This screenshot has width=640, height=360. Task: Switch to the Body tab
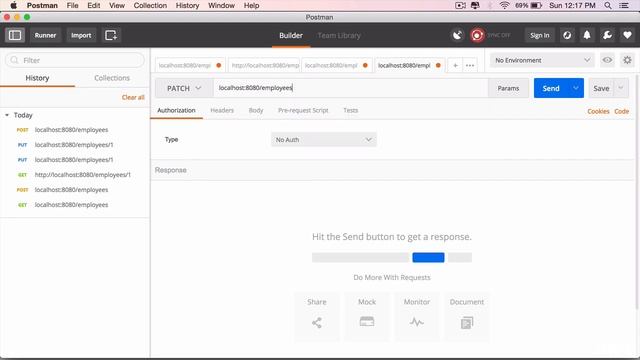click(x=256, y=110)
